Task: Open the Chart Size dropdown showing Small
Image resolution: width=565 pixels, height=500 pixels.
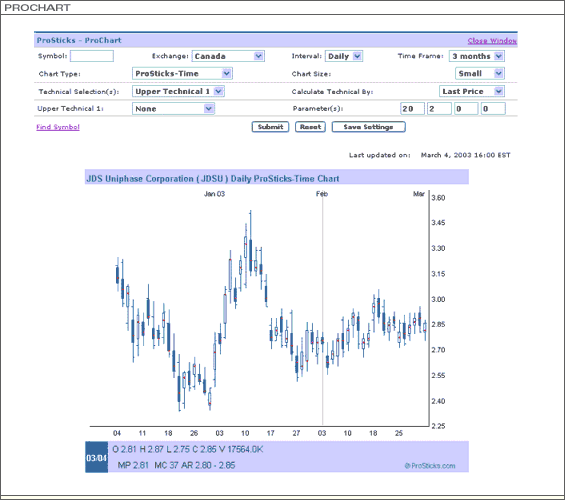Action: point(480,73)
